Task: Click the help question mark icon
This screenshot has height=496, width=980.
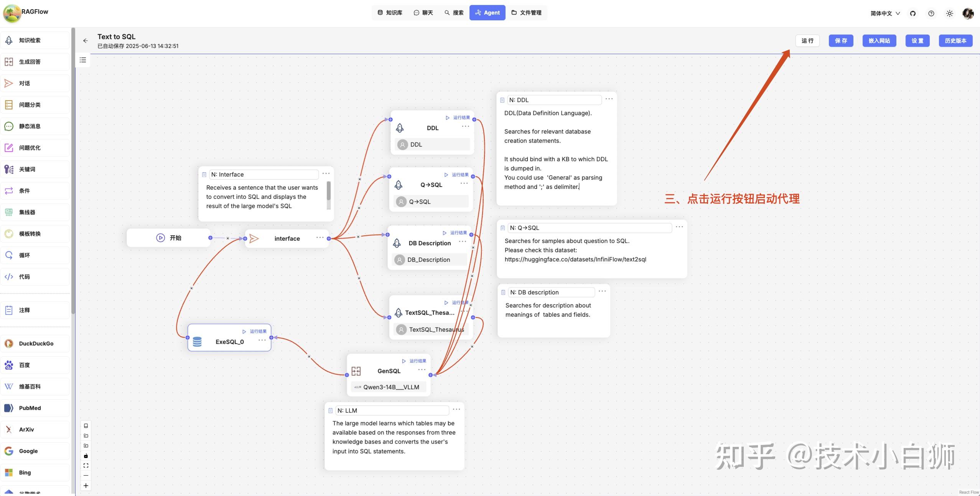Action: (x=931, y=13)
